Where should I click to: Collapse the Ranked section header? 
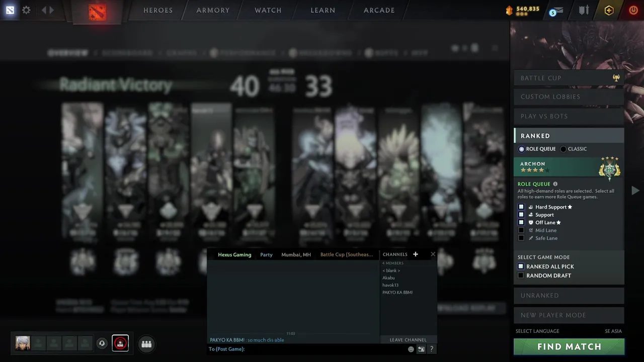(x=569, y=136)
